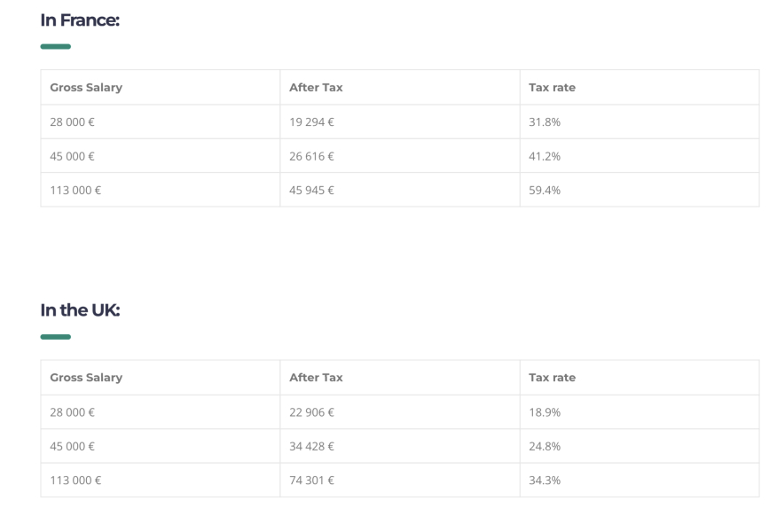Viewport: 777px width, 532px height.
Task: Click the 31.8% tax rate cell
Action: pyautogui.click(x=545, y=122)
